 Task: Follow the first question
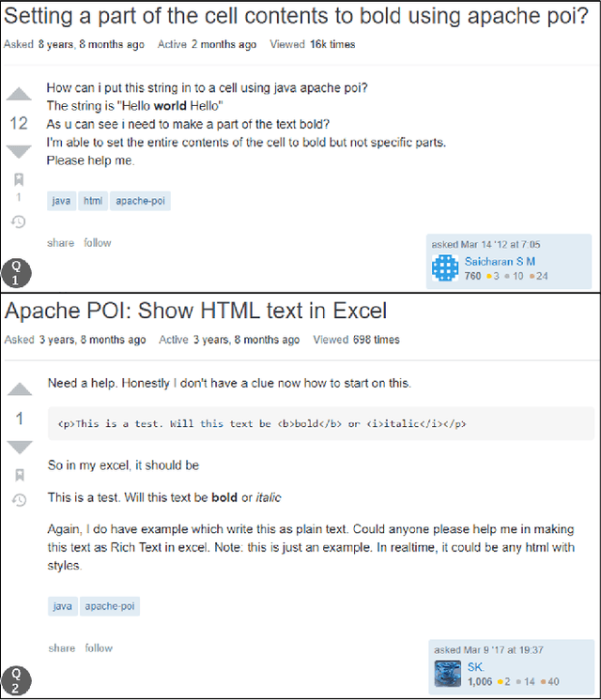click(98, 243)
